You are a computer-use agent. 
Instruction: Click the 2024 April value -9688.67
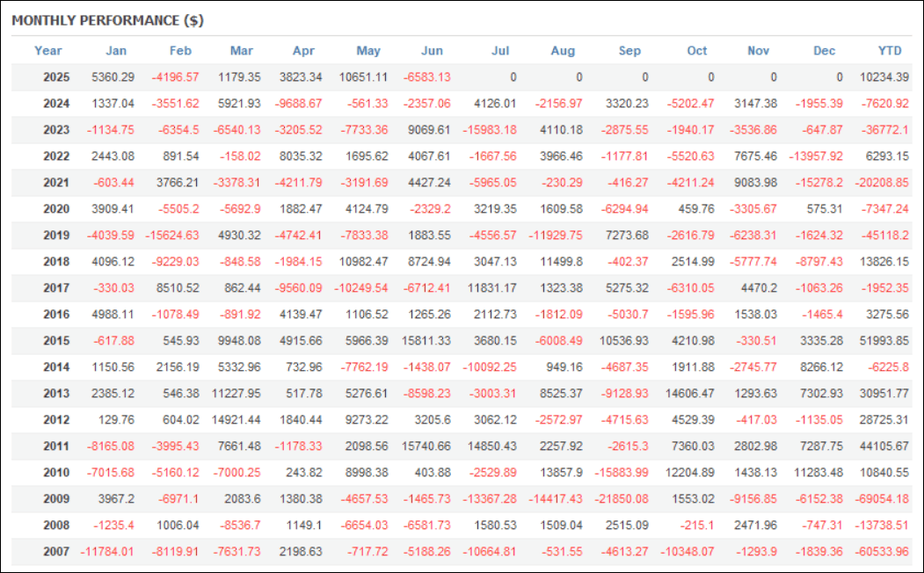pos(299,104)
